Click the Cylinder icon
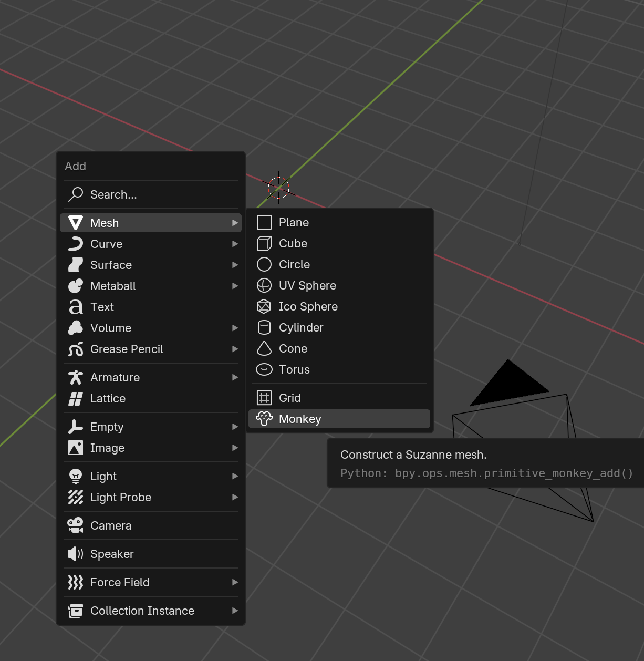 [264, 327]
